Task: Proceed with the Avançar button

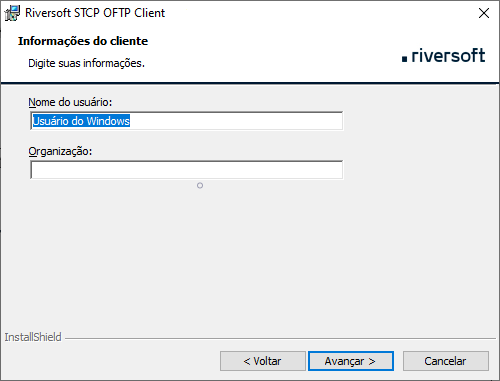Action: [x=351, y=361]
